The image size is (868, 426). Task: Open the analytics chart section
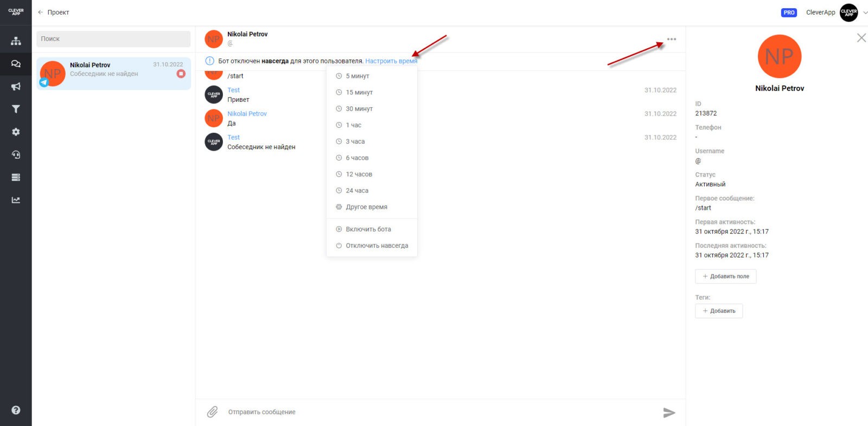[16, 200]
